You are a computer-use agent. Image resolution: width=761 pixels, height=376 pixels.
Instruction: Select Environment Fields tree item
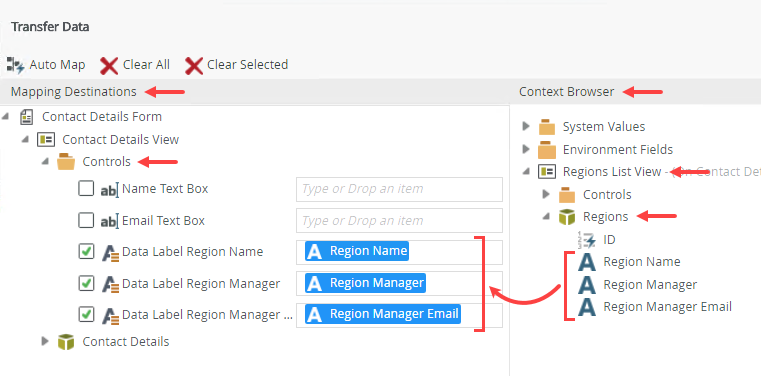click(618, 149)
